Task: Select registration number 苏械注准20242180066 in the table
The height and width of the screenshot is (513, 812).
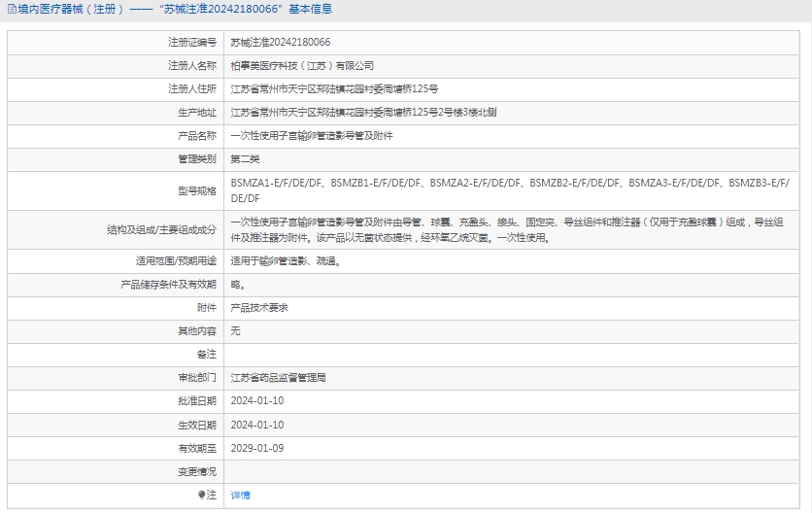Action: [x=280, y=43]
